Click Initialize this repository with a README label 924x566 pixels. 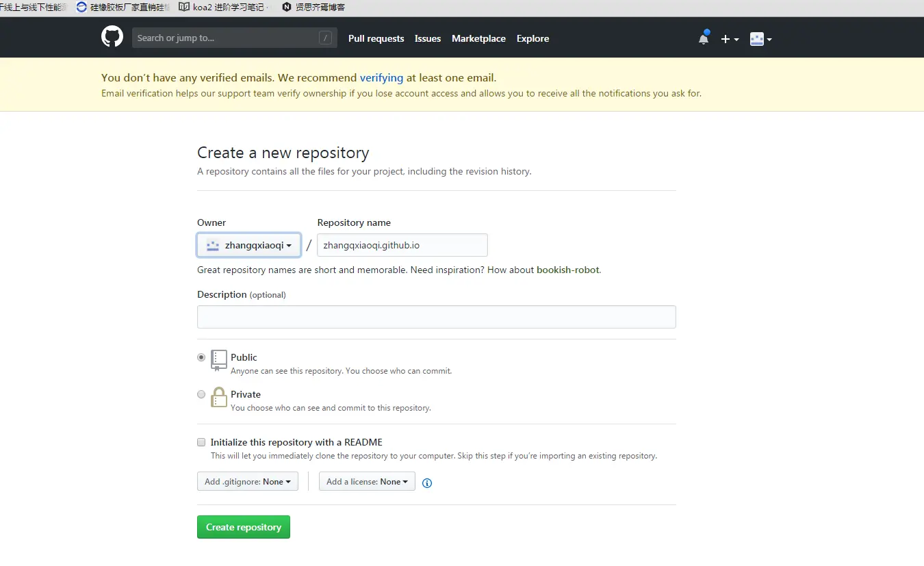(296, 442)
